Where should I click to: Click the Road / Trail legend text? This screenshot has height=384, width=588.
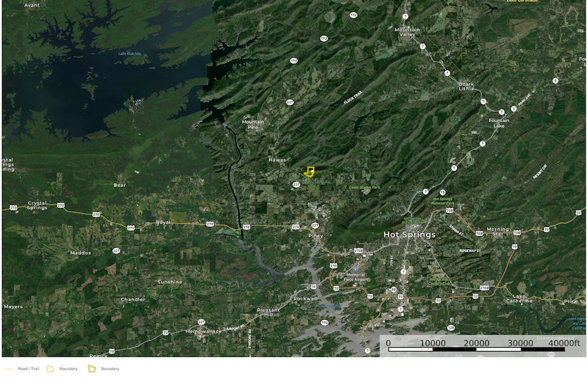point(28,369)
